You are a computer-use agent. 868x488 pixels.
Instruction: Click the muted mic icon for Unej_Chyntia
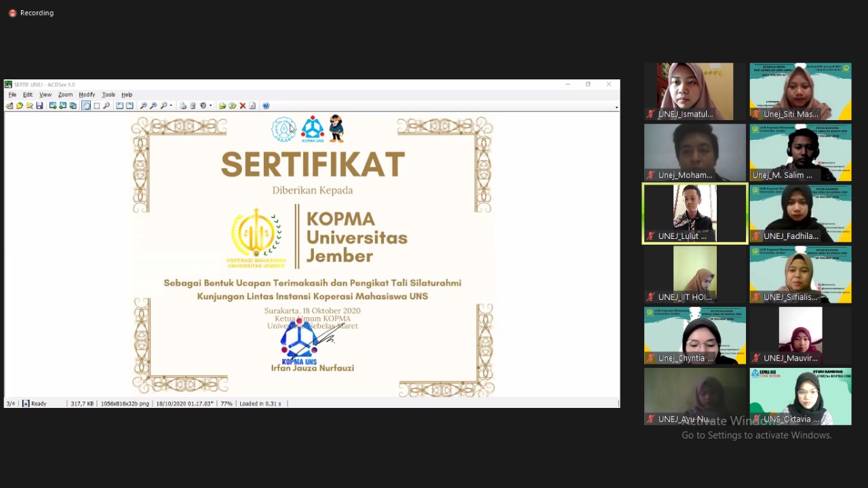pyautogui.click(x=651, y=358)
